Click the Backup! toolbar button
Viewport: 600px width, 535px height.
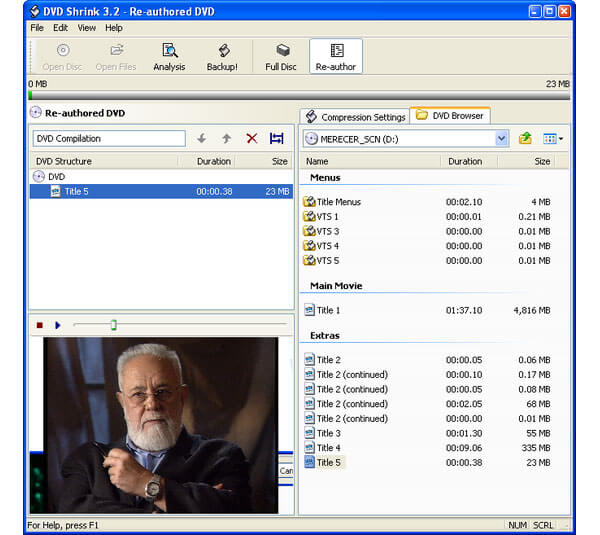click(x=222, y=57)
